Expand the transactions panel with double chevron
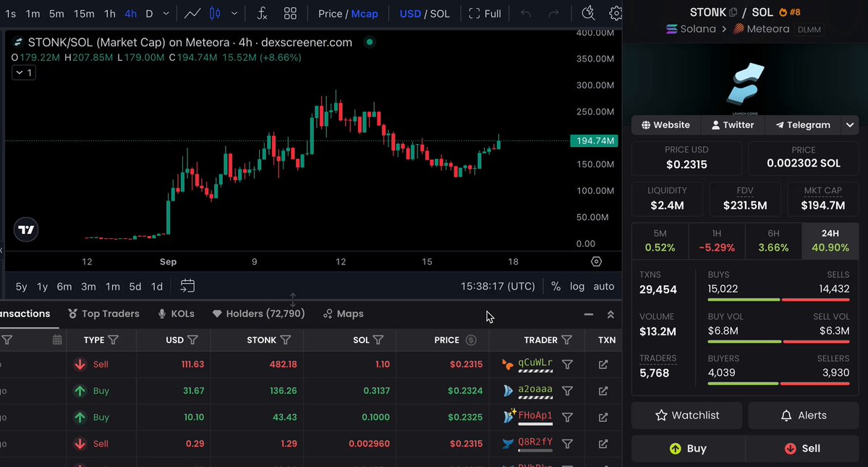The height and width of the screenshot is (467, 868). click(x=610, y=314)
